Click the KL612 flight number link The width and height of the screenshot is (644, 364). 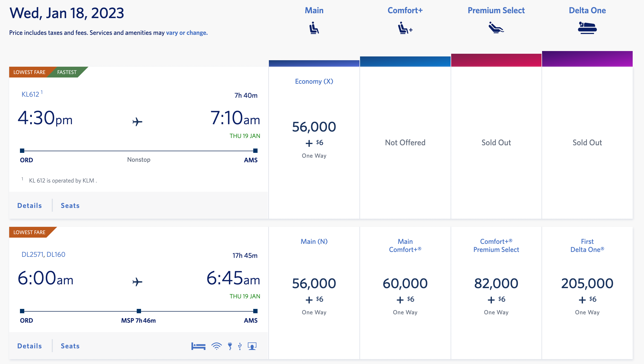pyautogui.click(x=30, y=94)
